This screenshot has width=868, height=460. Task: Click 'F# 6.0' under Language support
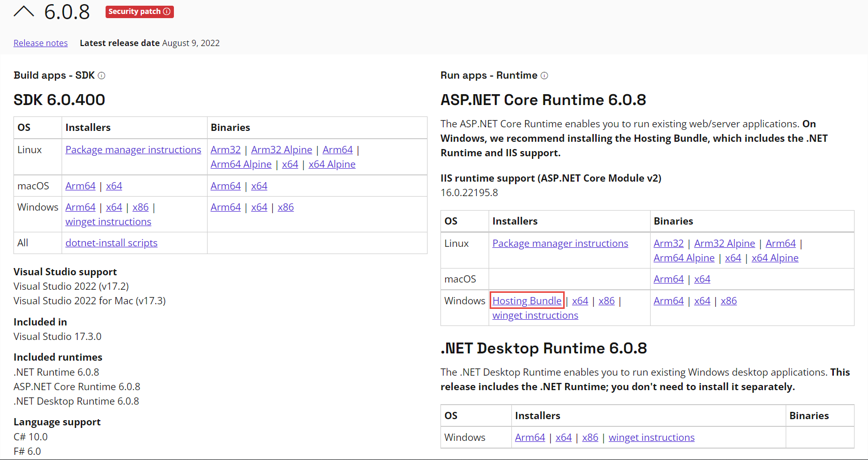(x=27, y=451)
